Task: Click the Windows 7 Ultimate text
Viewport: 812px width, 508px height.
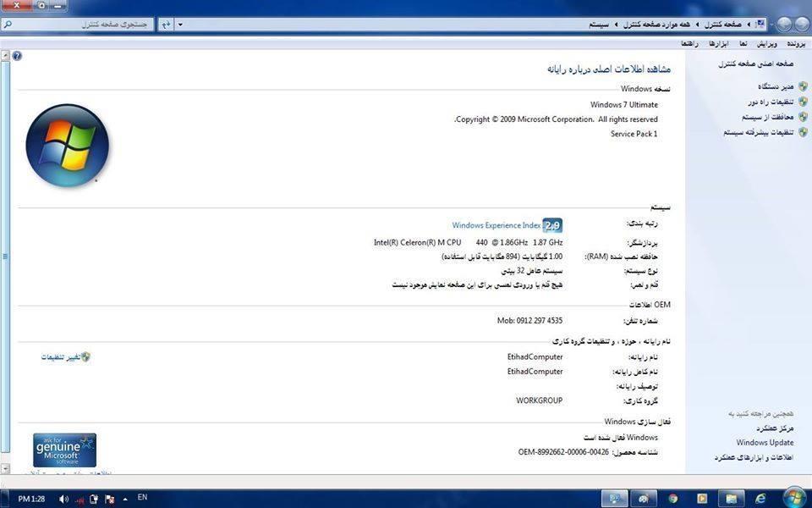Action: [x=624, y=104]
